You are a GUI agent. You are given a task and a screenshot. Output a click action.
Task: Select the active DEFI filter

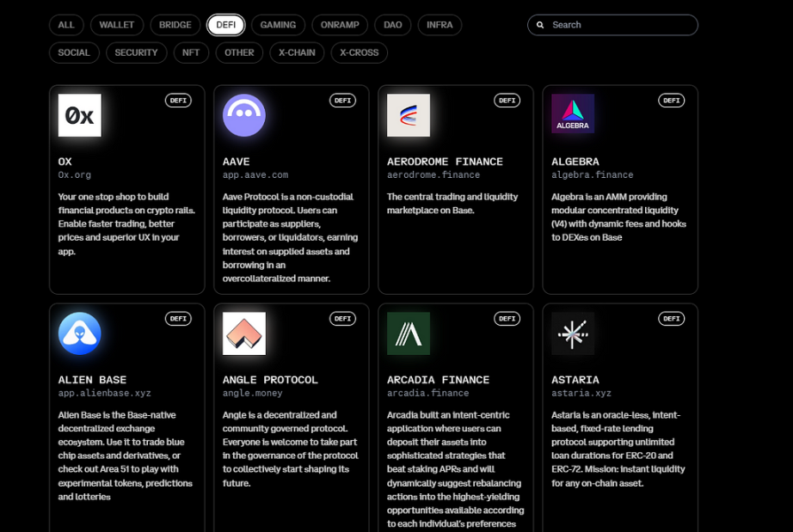(x=225, y=25)
